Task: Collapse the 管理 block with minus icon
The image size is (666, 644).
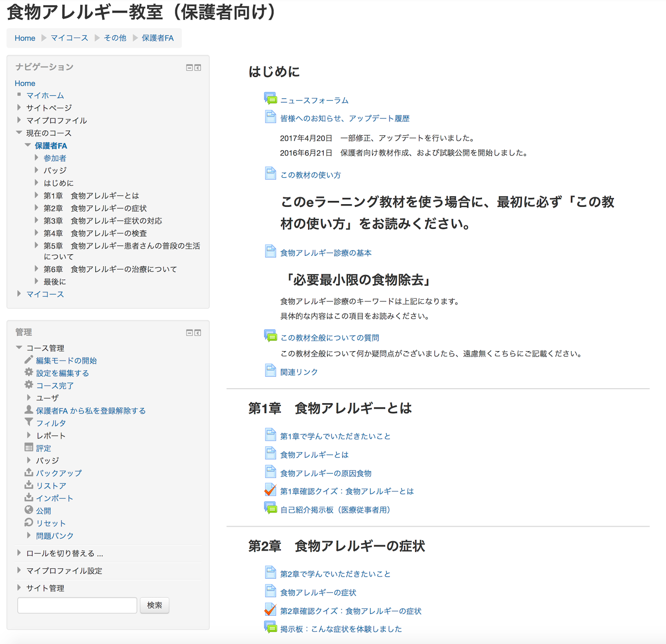Action: (189, 333)
